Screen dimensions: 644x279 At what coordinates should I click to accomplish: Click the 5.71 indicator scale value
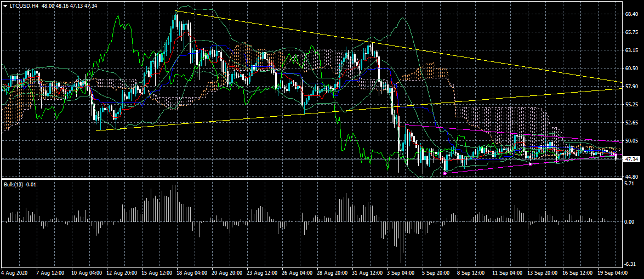[629, 184]
